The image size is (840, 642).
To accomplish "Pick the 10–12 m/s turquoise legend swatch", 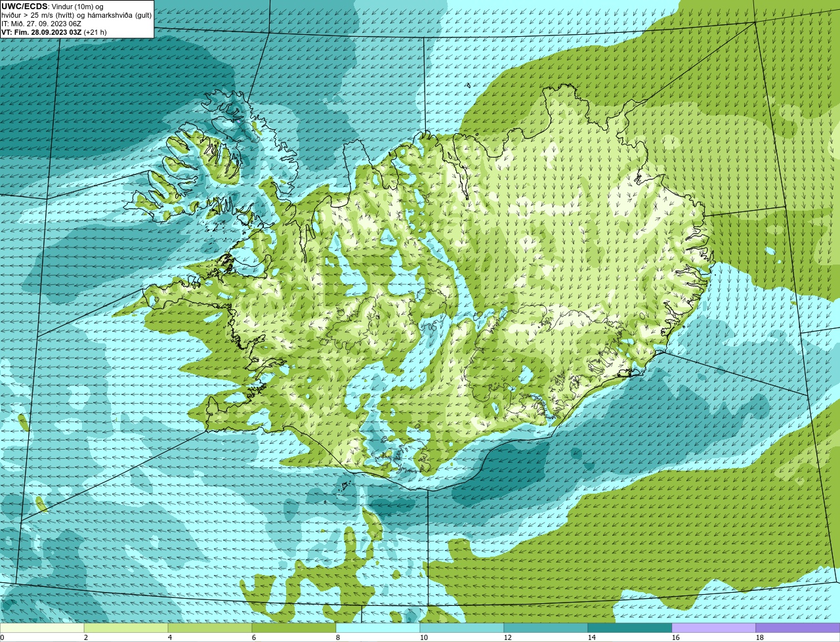I will (462, 628).
